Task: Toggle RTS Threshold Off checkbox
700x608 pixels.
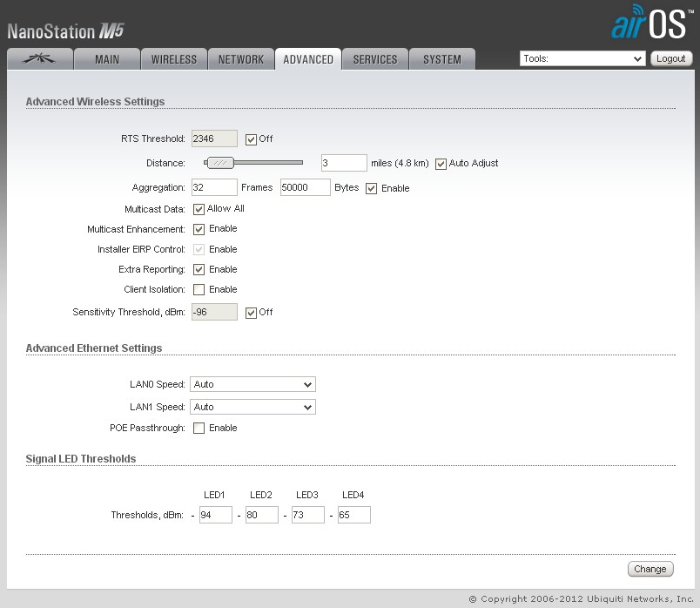Action: (x=251, y=139)
